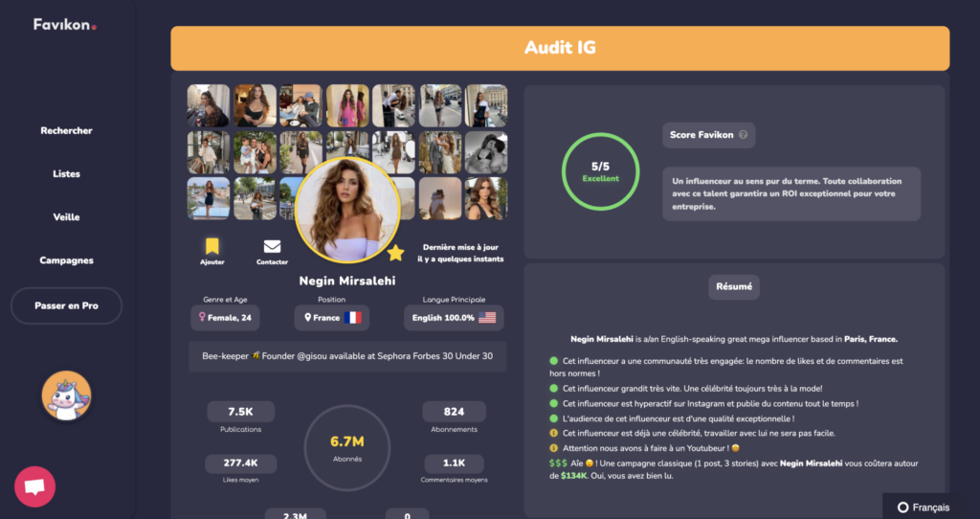This screenshot has height=519, width=980.
Task: Open the Rechercher menu item
Action: [66, 130]
